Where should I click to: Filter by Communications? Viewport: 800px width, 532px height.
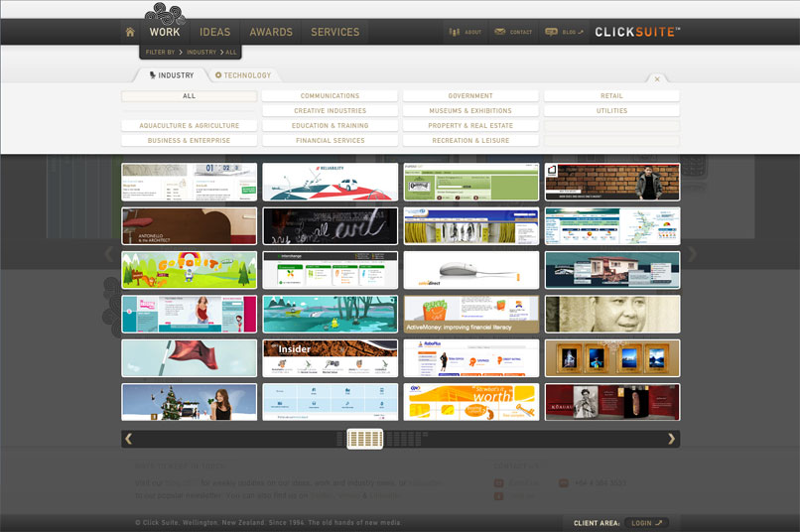coord(331,96)
